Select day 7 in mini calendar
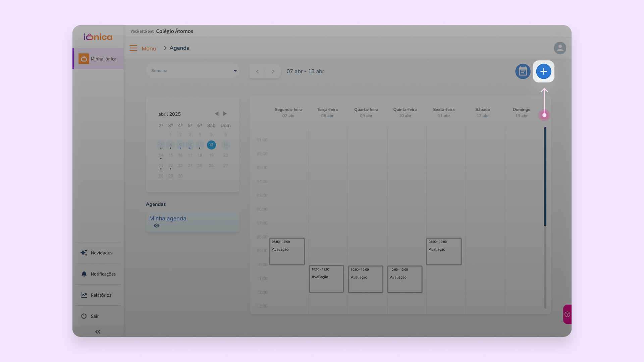The height and width of the screenshot is (362, 644). (x=161, y=145)
